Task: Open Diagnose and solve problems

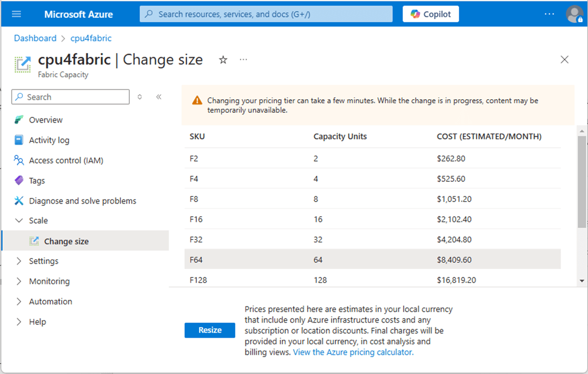Action: pyautogui.click(x=83, y=201)
